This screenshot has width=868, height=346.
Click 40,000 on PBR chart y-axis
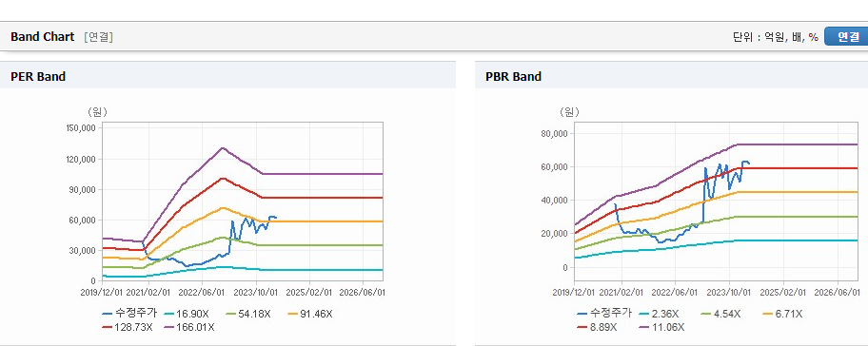click(555, 200)
